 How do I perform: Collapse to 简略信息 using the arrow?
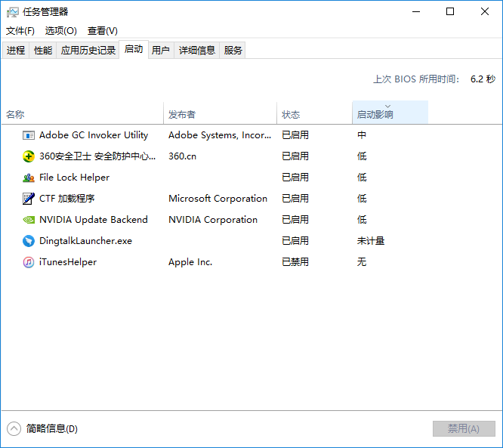(14, 429)
